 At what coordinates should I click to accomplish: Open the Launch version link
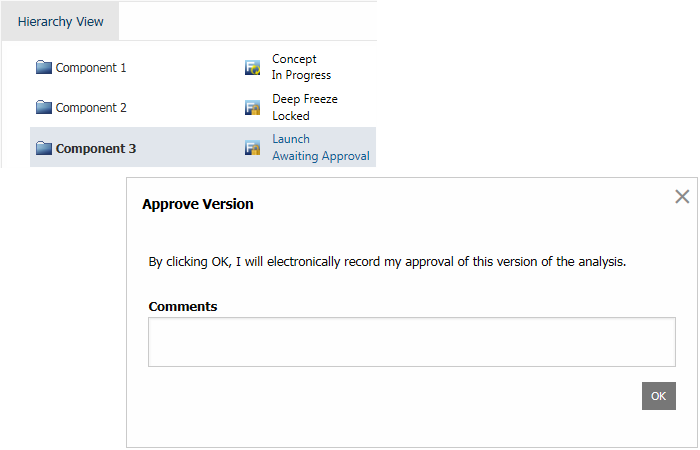point(291,139)
